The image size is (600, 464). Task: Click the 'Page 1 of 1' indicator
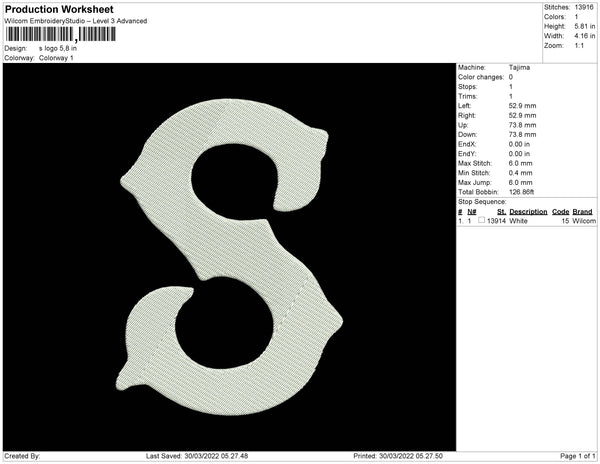pyautogui.click(x=578, y=456)
